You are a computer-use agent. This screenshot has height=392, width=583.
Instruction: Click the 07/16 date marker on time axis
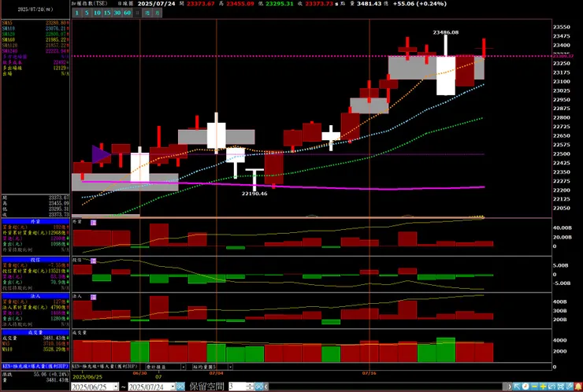pos(369,372)
